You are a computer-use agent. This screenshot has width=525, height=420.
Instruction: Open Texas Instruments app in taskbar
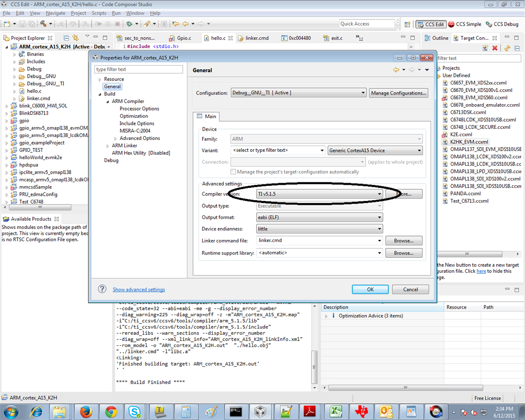tap(361, 411)
